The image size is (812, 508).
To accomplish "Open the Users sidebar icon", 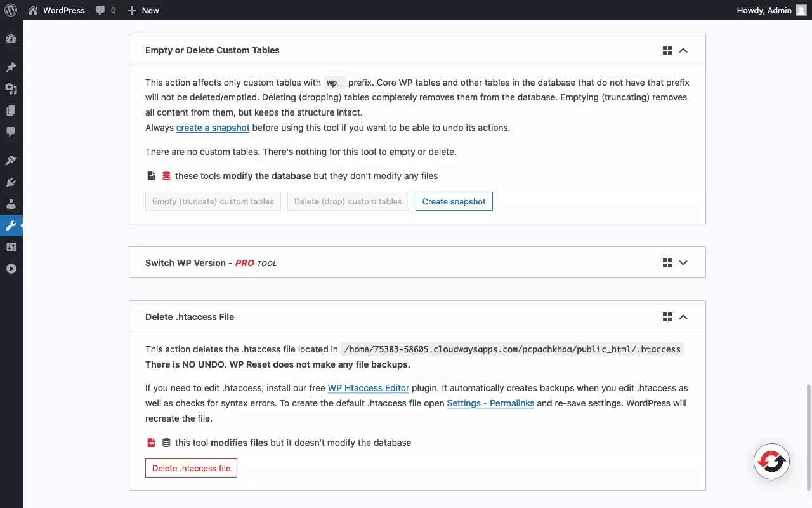I will click(x=11, y=204).
